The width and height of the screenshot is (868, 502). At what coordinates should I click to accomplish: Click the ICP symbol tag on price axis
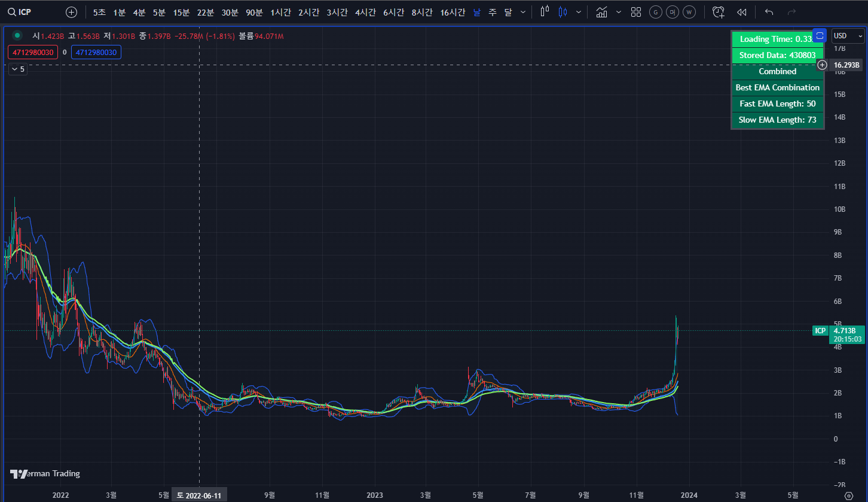820,331
